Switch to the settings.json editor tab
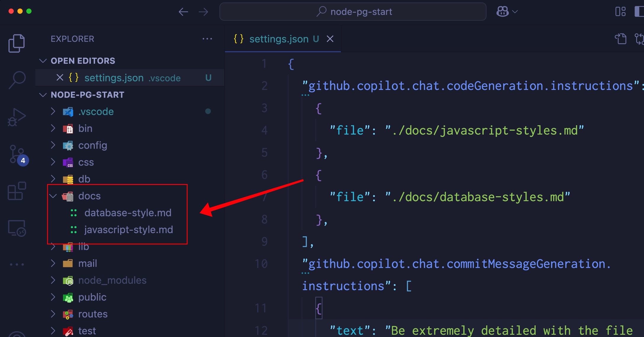The width and height of the screenshot is (644, 337). tap(278, 39)
